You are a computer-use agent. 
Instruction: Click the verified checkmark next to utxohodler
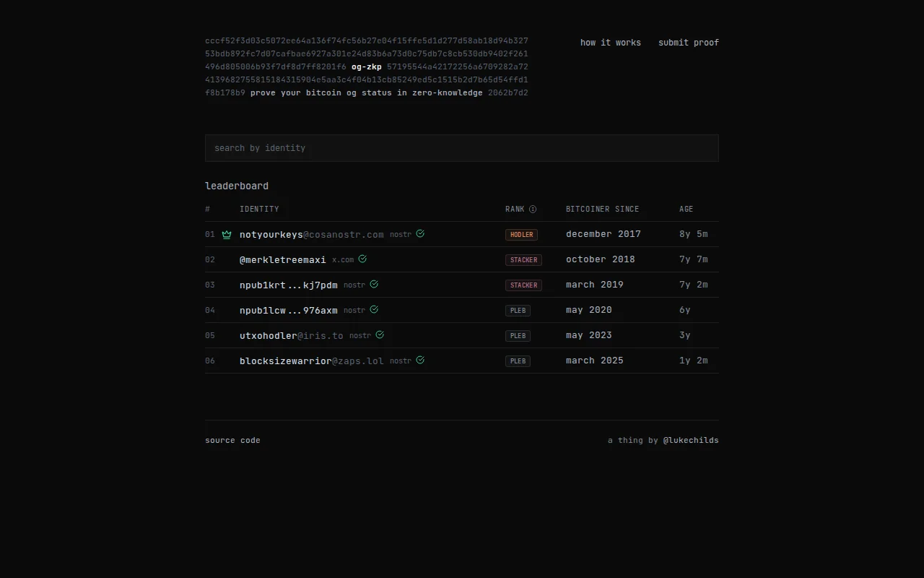(x=380, y=335)
